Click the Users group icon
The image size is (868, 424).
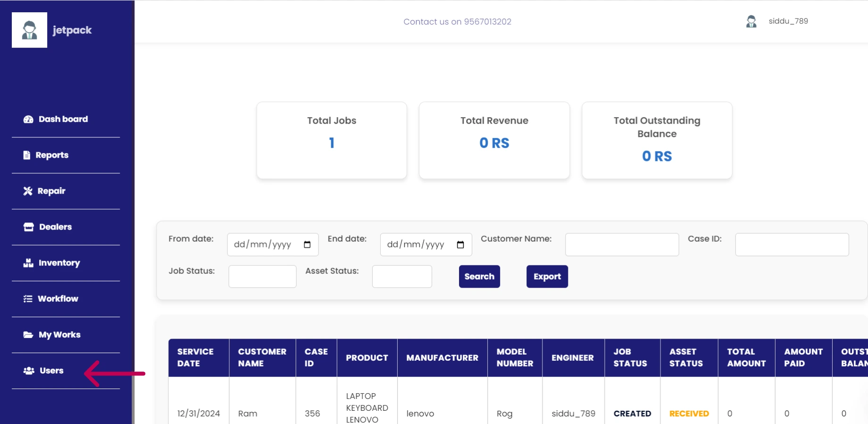point(29,371)
